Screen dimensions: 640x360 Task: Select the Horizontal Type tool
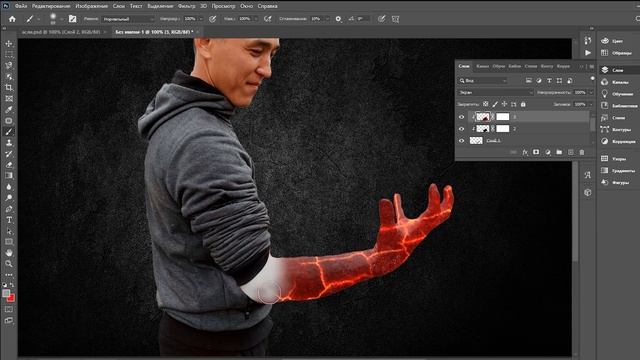(x=9, y=220)
